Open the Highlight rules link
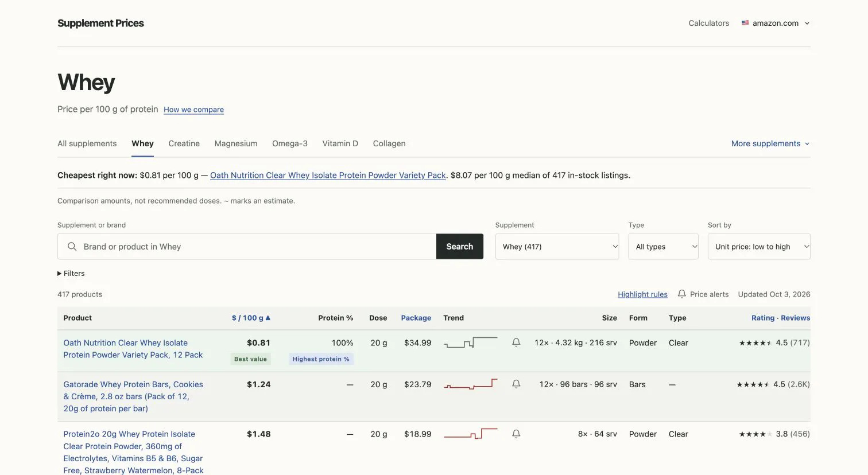This screenshot has height=475, width=868. click(642, 294)
